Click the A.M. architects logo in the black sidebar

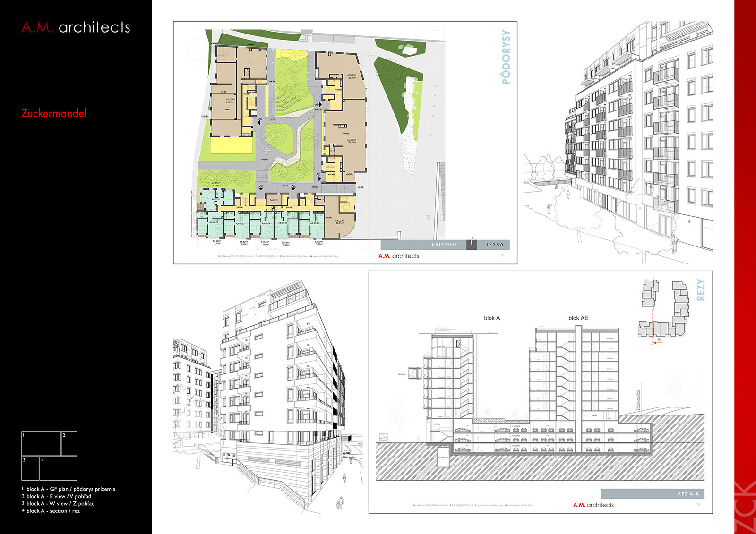tap(76, 27)
